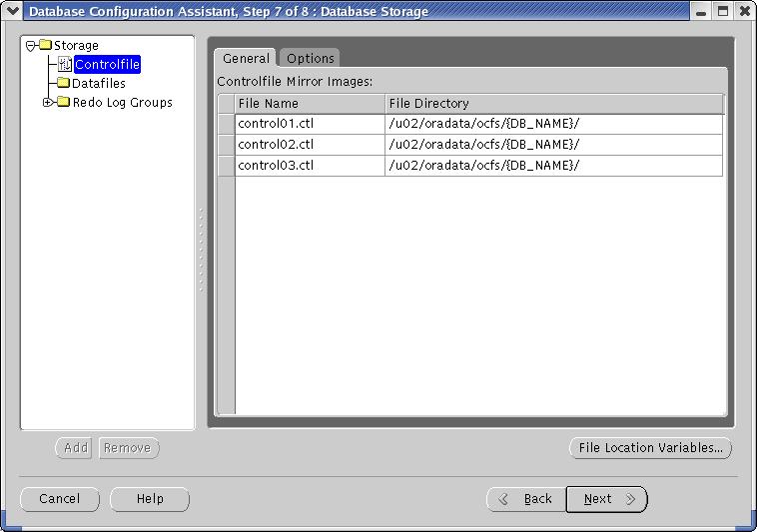Click the Controlfile document icon
This screenshot has width=757, height=532.
(x=65, y=65)
